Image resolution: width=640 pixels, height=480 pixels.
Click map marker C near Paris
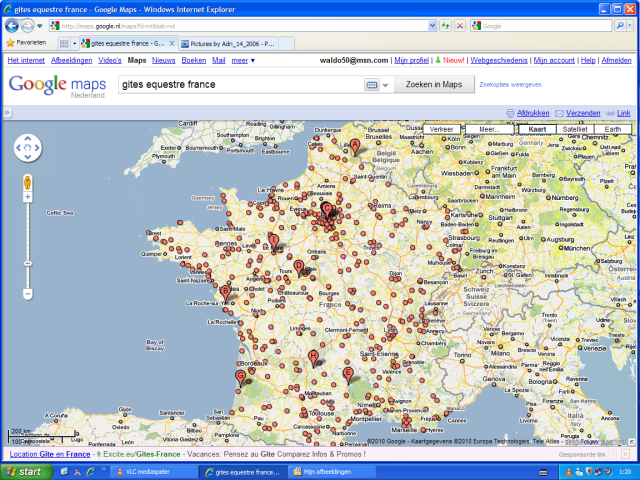click(327, 210)
